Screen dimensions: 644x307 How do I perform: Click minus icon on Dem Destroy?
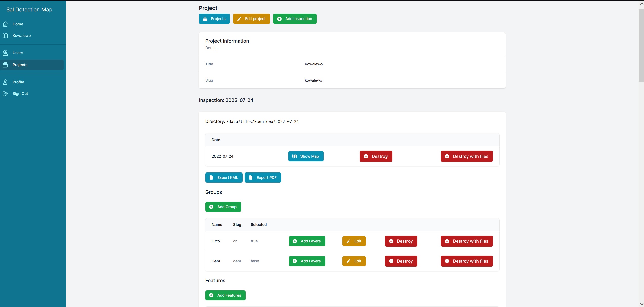[391, 261]
